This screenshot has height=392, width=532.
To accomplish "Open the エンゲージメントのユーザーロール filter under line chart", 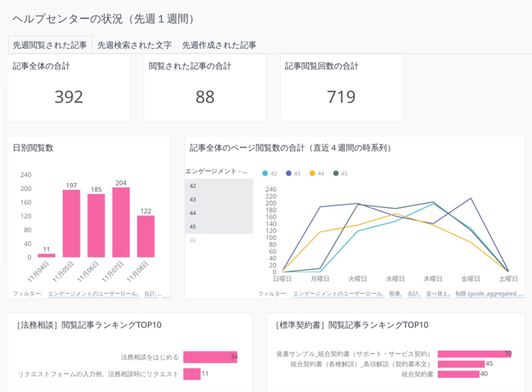I will tap(338, 294).
